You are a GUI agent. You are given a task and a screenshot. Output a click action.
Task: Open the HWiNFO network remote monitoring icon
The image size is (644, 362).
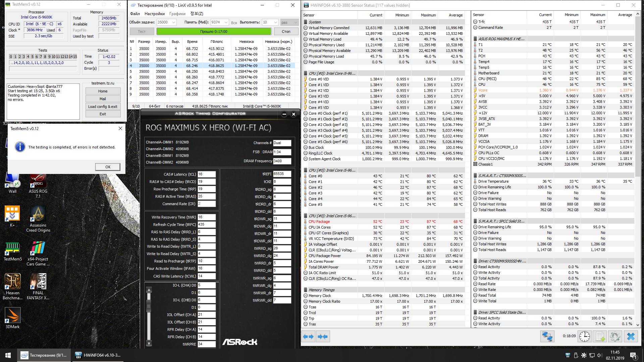click(x=547, y=336)
